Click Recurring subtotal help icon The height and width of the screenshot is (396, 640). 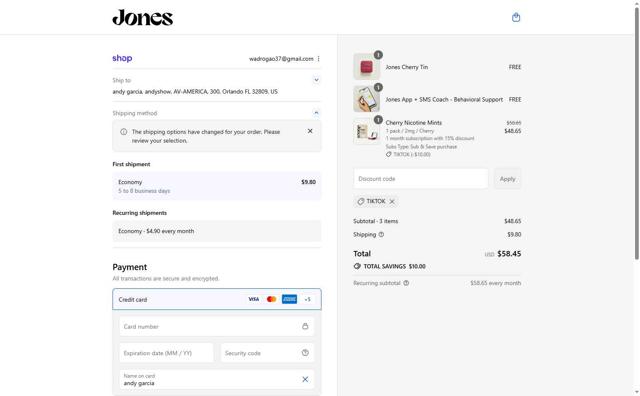(x=406, y=283)
